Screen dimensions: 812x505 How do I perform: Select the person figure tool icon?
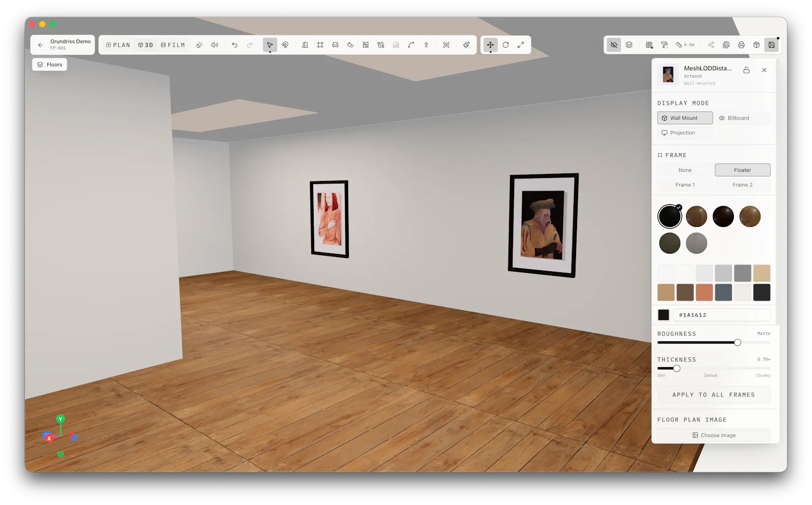pos(426,45)
